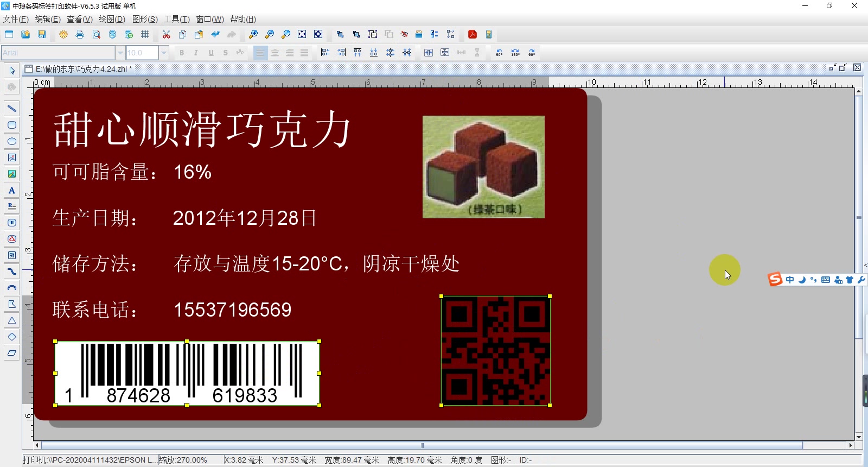Copy the selected object
This screenshot has width=868, height=467.
(x=183, y=34)
